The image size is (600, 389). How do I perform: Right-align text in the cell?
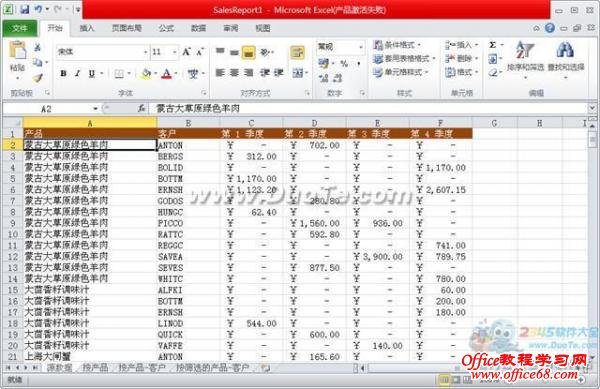(x=248, y=72)
